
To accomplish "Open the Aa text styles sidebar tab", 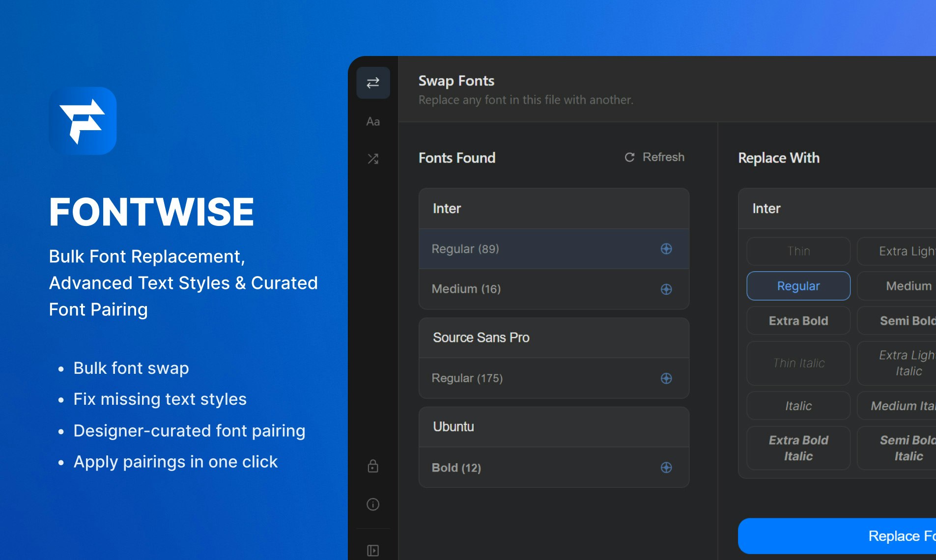I will pyautogui.click(x=373, y=121).
